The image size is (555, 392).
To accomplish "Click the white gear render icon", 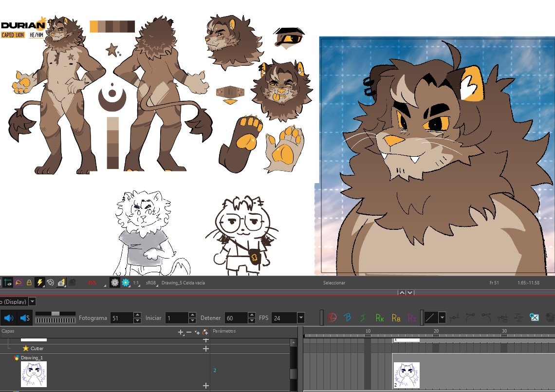I will click(115, 282).
